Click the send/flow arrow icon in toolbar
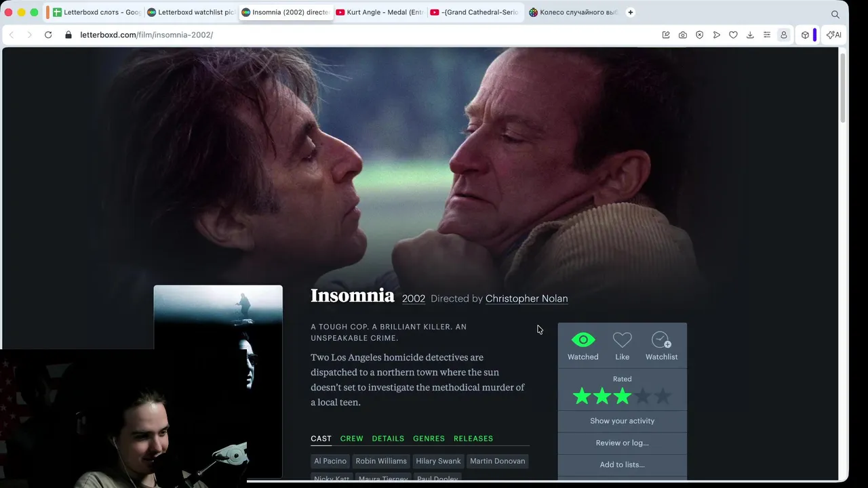868x488 pixels. tap(717, 35)
